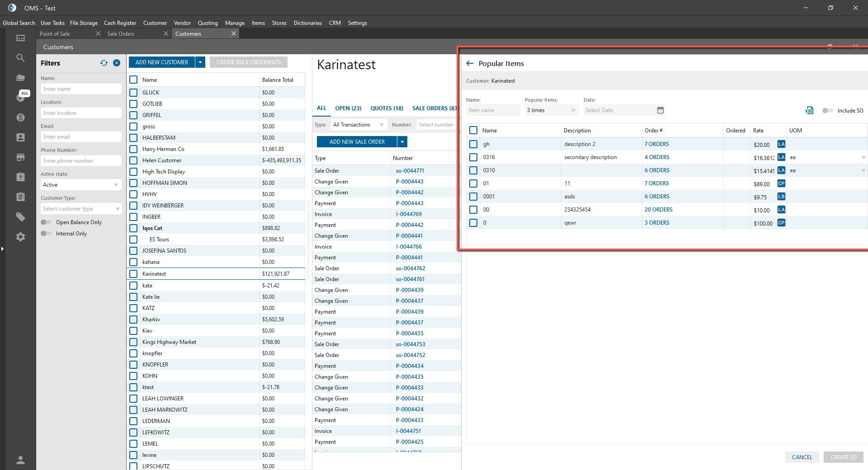
Task: Click the refresh filters icon
Action: pyautogui.click(x=104, y=63)
